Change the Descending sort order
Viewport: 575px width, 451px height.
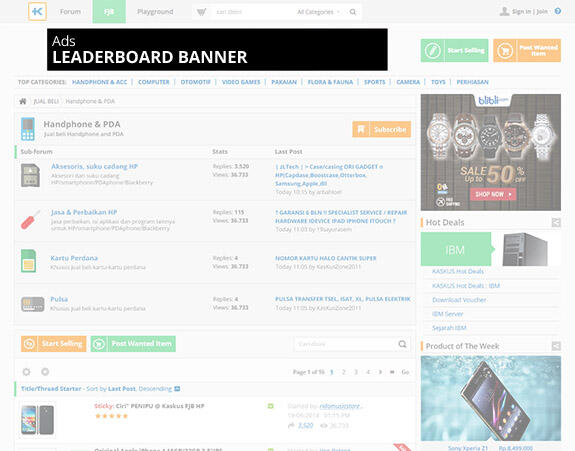(155, 389)
